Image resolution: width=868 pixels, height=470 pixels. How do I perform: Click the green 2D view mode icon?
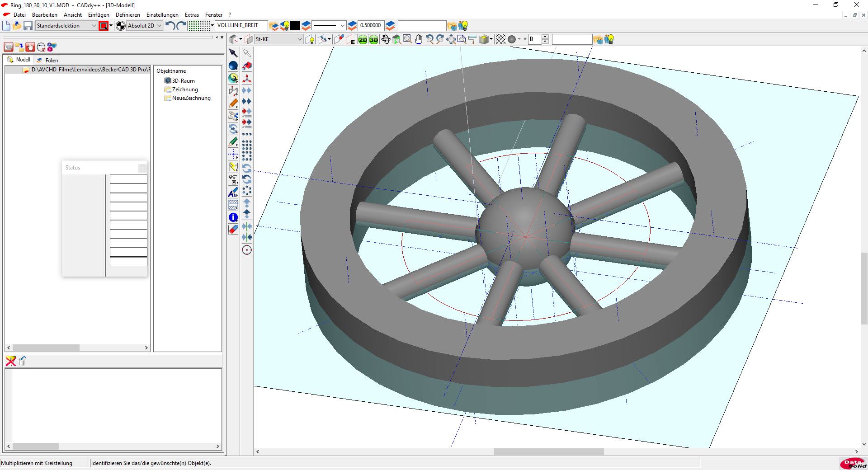pyautogui.click(x=363, y=40)
